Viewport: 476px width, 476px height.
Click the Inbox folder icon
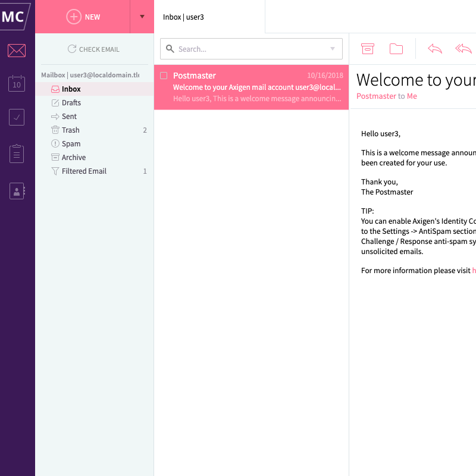click(x=55, y=89)
